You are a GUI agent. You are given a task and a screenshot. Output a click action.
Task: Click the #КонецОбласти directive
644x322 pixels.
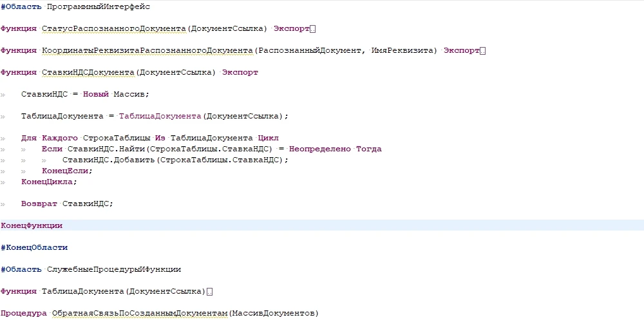point(34,248)
